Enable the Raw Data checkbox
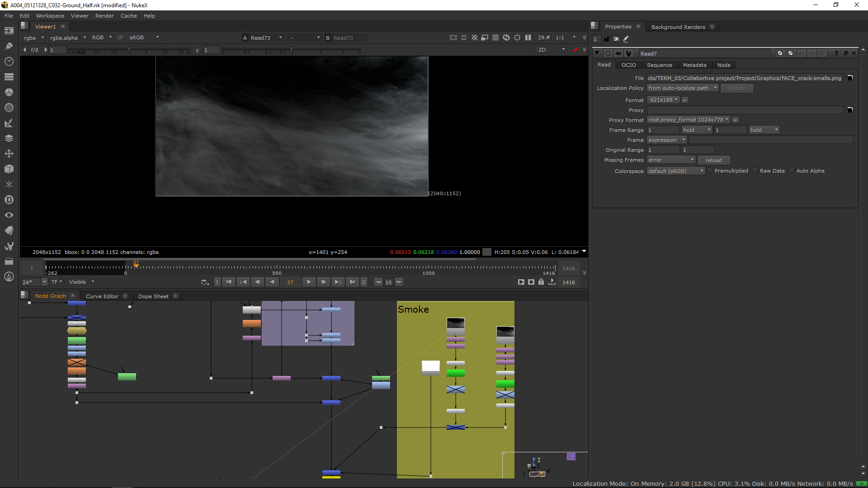The image size is (868, 488). [755, 171]
